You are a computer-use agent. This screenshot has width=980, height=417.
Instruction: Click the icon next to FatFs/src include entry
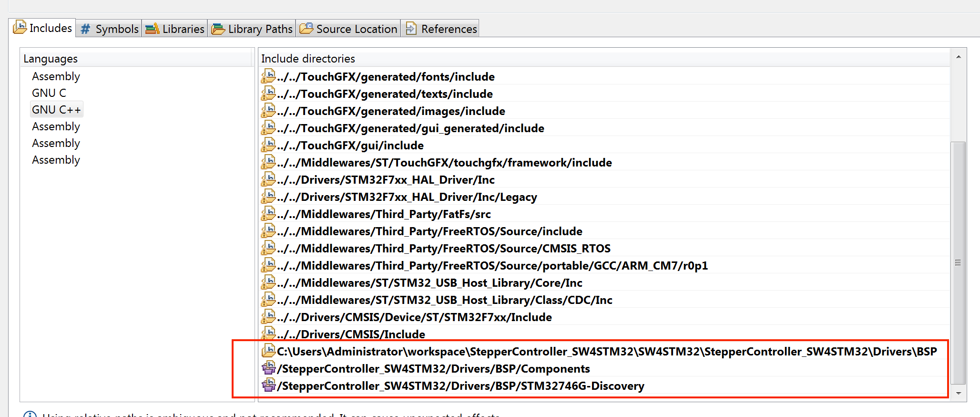tap(268, 214)
